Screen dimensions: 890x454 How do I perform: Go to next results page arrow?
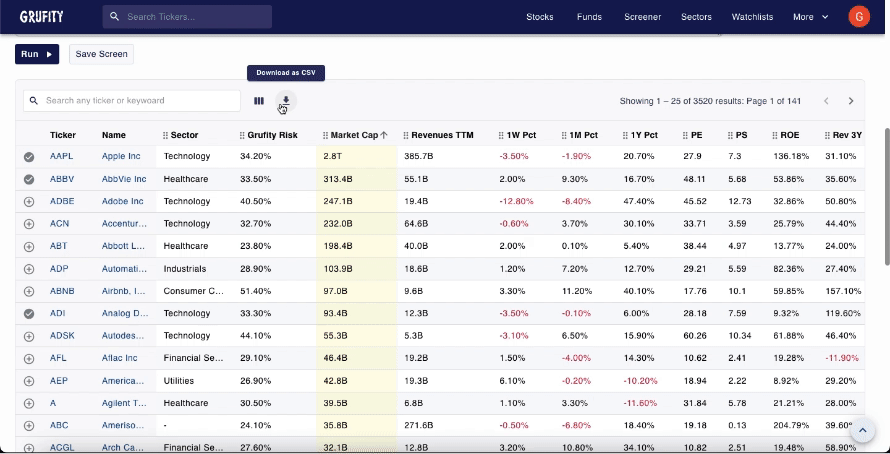pyautogui.click(x=851, y=101)
